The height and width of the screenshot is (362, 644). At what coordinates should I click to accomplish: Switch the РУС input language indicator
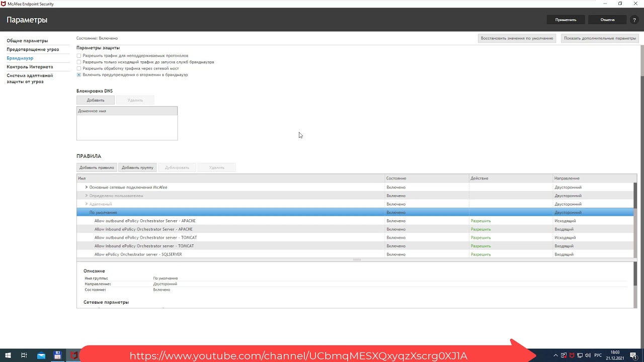tap(598, 355)
